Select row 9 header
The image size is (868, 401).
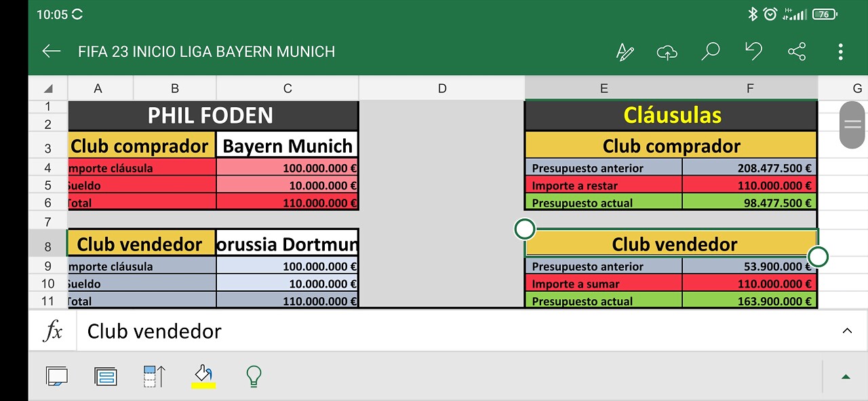(x=48, y=267)
